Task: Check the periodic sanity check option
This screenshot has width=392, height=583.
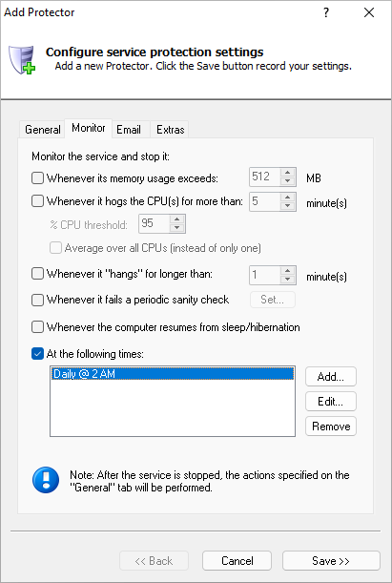Action: (37, 300)
